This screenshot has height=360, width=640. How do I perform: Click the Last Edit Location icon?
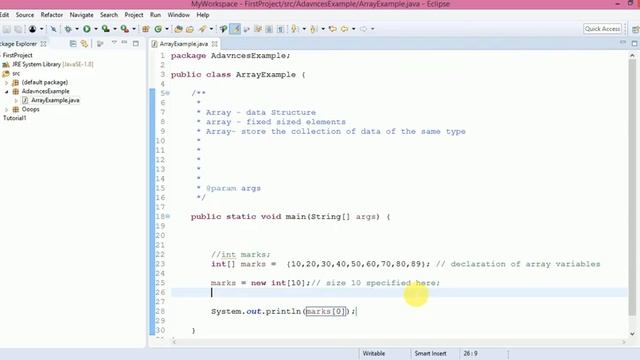pyautogui.click(x=333, y=29)
